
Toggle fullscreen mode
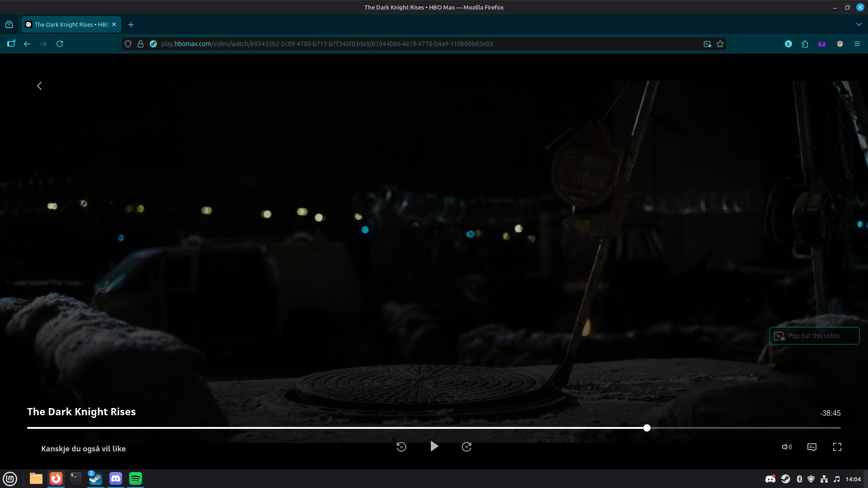pyautogui.click(x=837, y=447)
